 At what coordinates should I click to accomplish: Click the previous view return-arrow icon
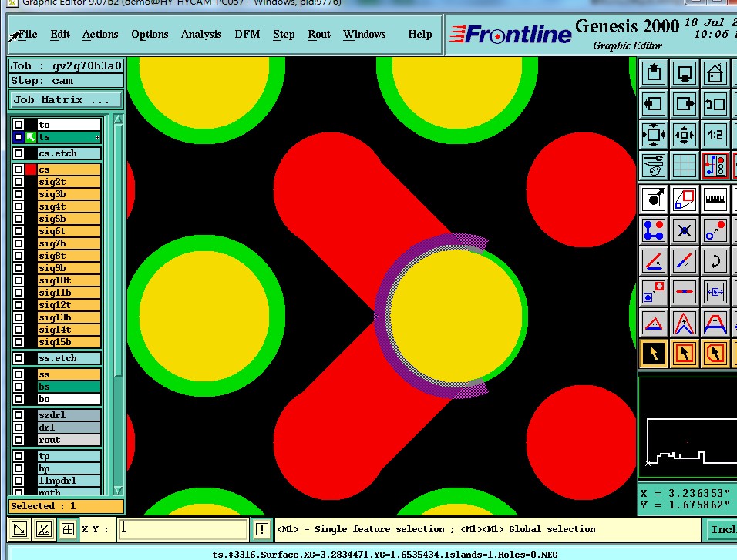[x=715, y=103]
